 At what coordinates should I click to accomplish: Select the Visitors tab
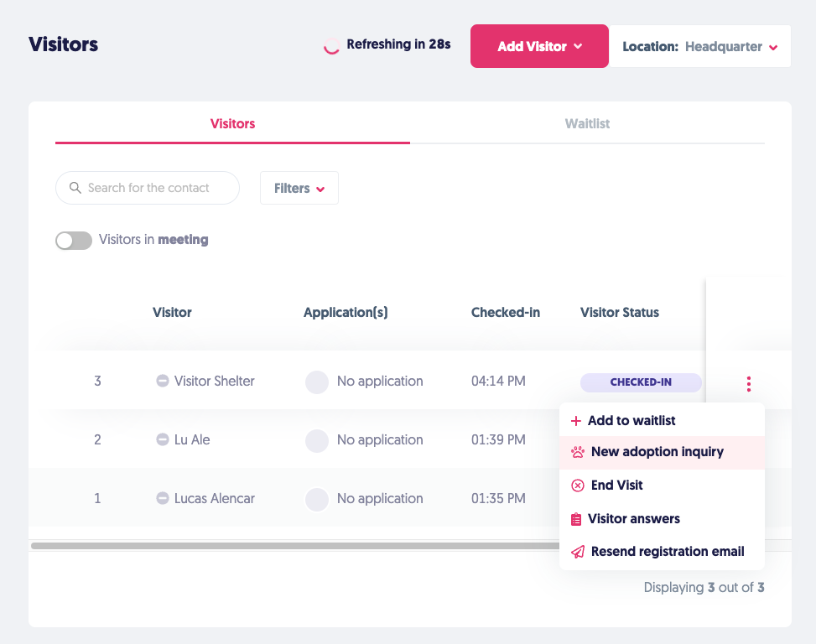[232, 123]
